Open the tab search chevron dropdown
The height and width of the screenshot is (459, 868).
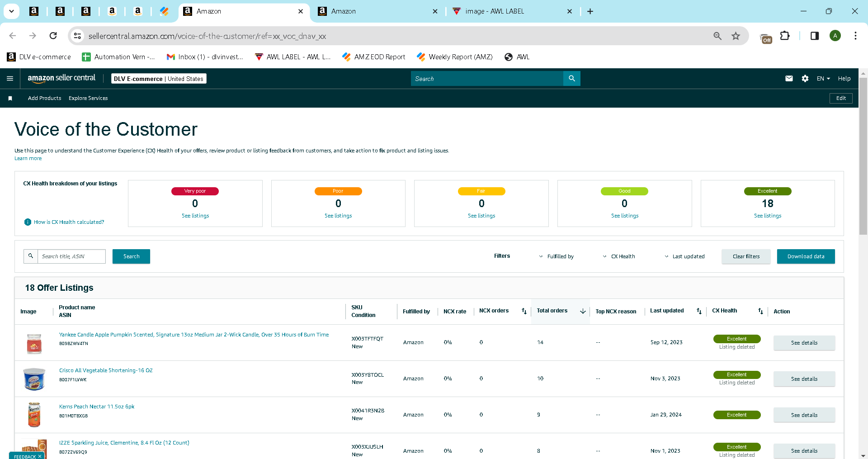coord(11,11)
